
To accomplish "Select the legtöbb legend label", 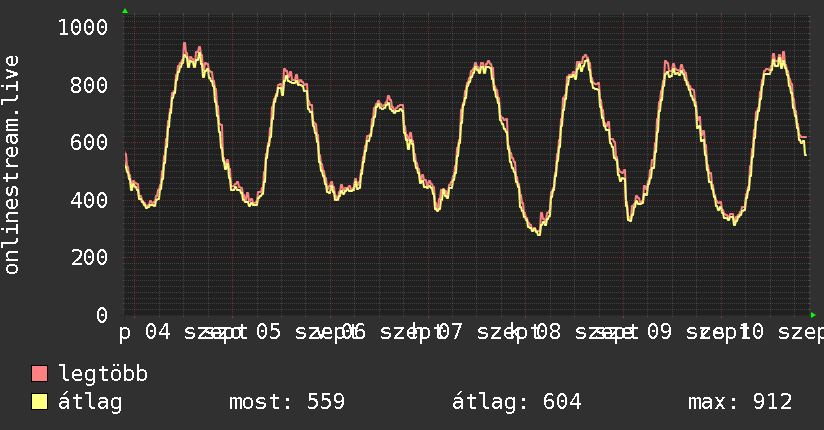I will click(x=103, y=374).
